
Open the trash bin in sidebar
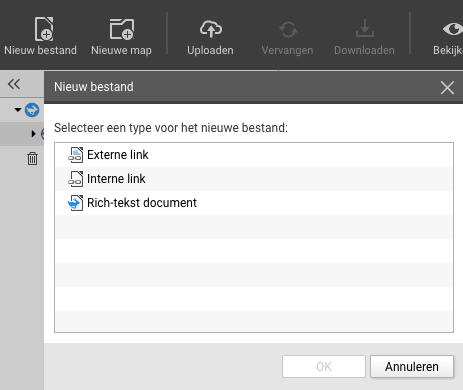click(32, 158)
